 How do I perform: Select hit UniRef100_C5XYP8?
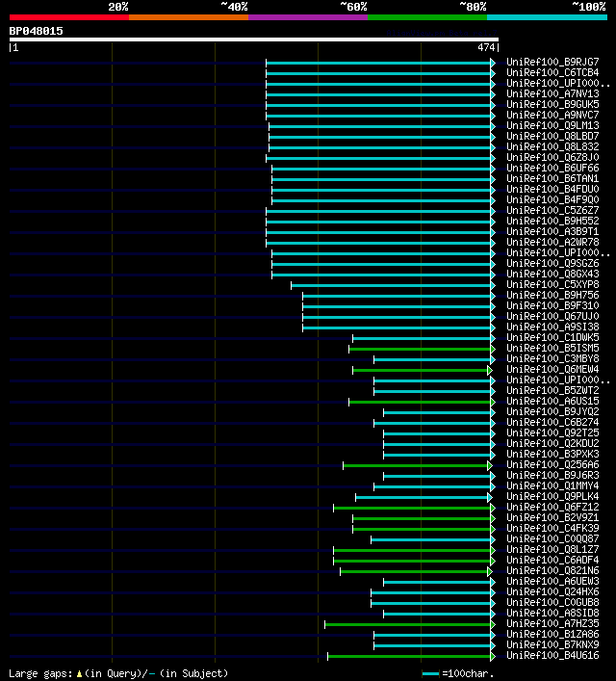[552, 284]
